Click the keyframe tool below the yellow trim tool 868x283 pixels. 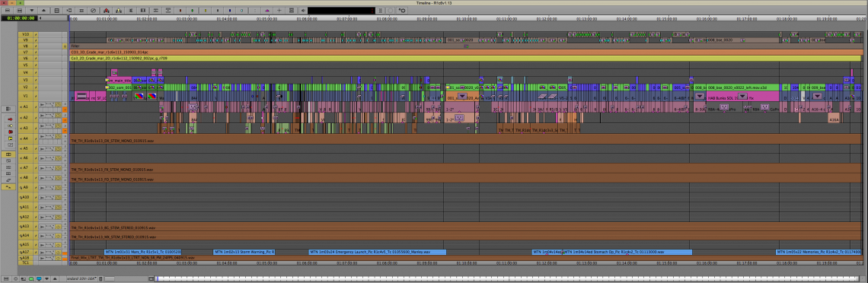tap(10, 145)
